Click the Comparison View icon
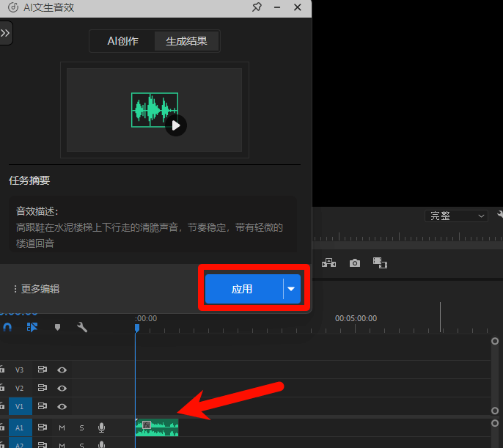The height and width of the screenshot is (448, 503). tap(380, 263)
